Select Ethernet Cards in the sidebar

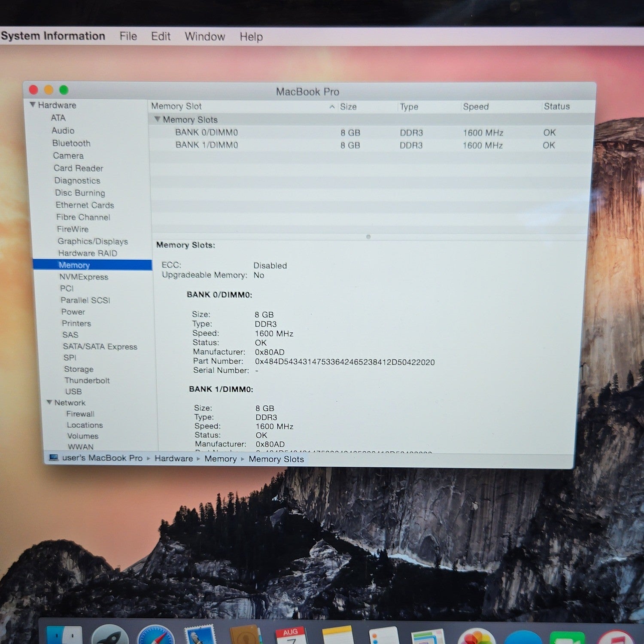[85, 205]
